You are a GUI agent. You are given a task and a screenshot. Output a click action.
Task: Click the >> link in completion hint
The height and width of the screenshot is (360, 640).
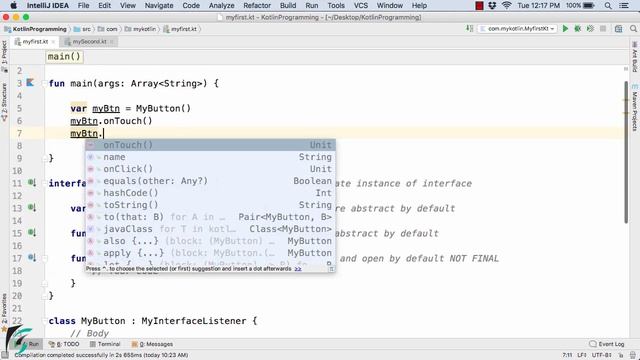[x=298, y=269]
